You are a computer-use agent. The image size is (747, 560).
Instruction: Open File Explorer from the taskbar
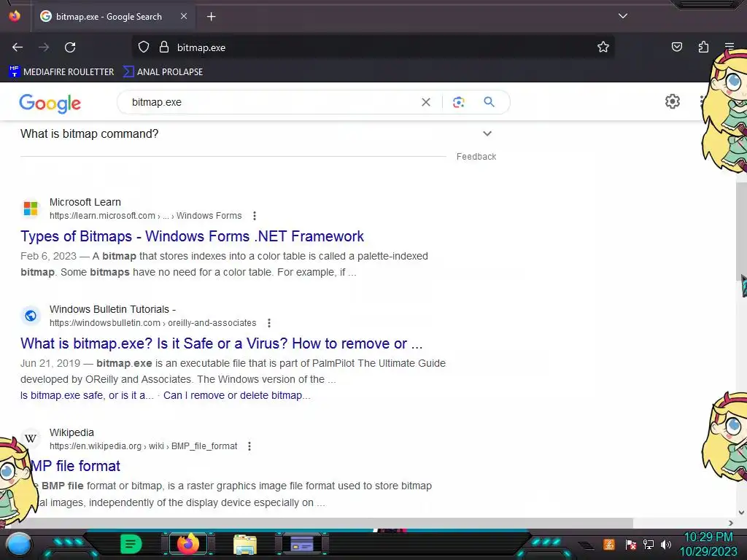245,545
